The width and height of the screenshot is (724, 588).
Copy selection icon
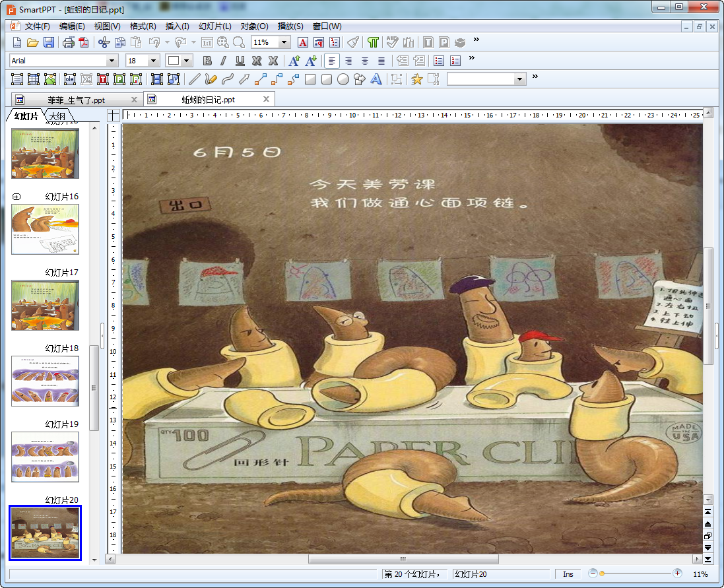point(120,42)
